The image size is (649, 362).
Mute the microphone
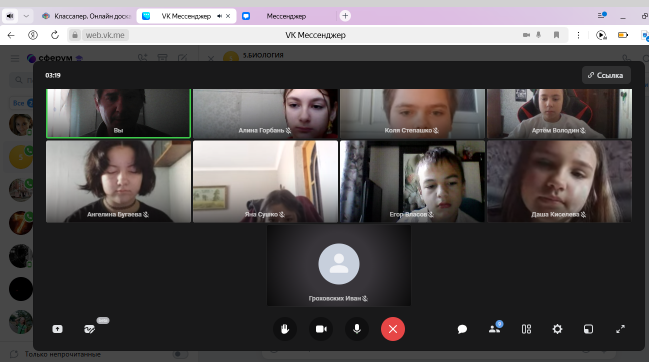tap(357, 329)
